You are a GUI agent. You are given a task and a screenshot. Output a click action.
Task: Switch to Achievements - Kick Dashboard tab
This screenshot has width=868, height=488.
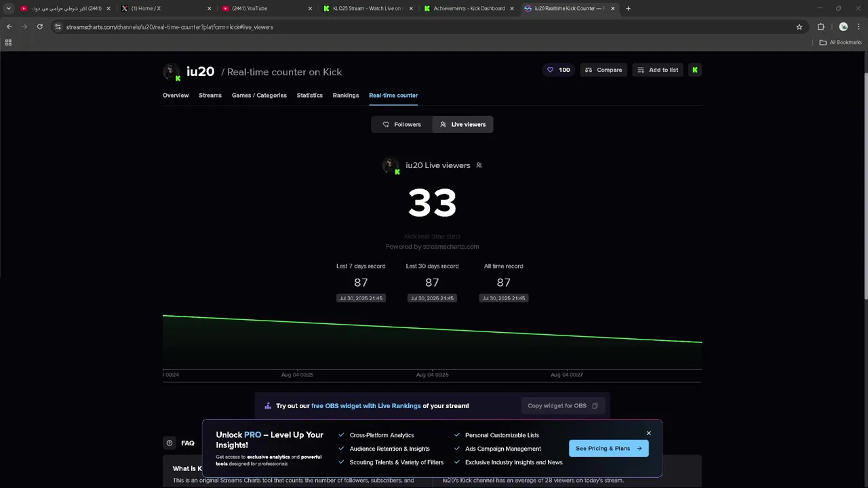click(469, 8)
